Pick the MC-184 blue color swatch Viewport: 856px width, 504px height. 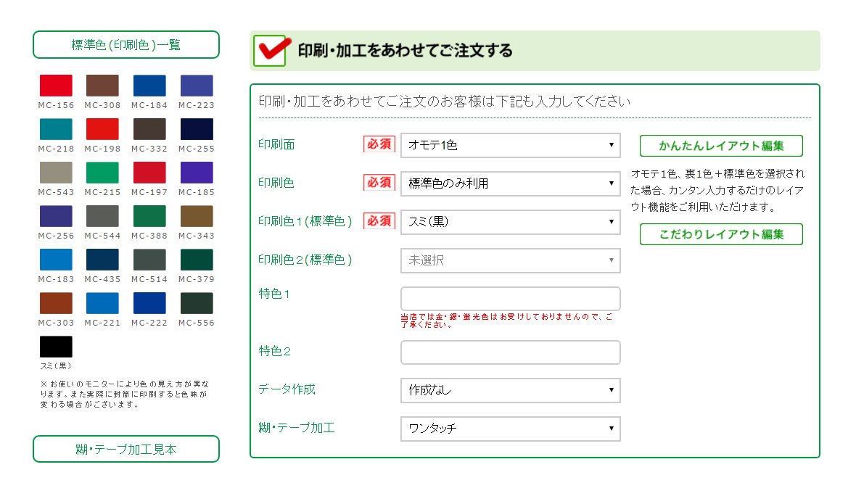[149, 85]
